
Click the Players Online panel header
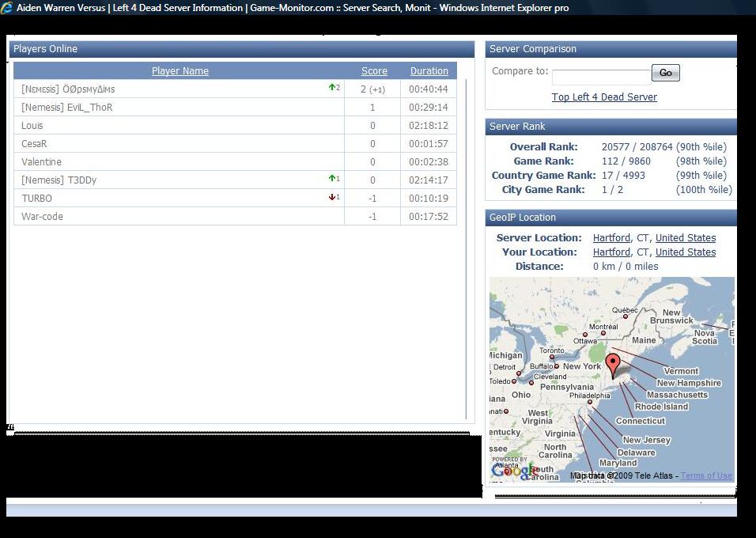[242, 49]
